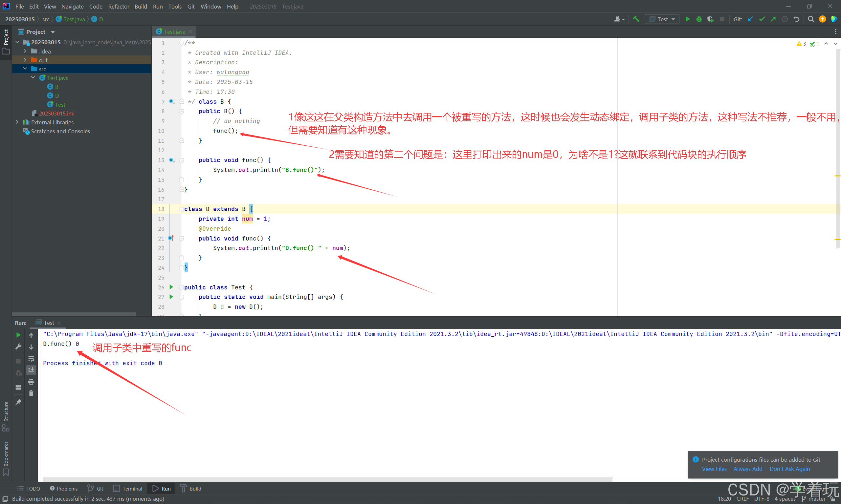Click the Git commit checkmark icon
Viewport: 841px width, 504px height.
tap(762, 19)
